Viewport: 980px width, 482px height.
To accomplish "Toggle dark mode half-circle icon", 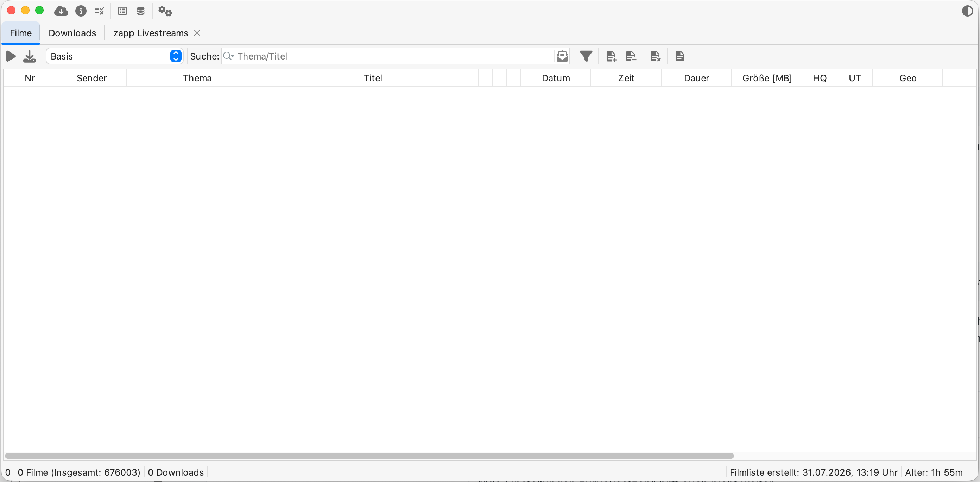I will tap(967, 11).
